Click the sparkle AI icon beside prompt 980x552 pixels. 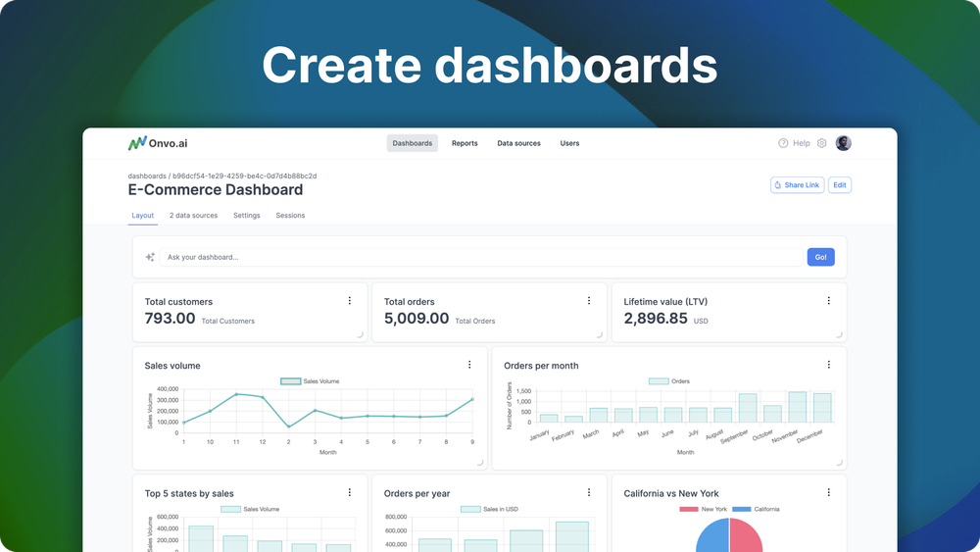click(x=150, y=257)
